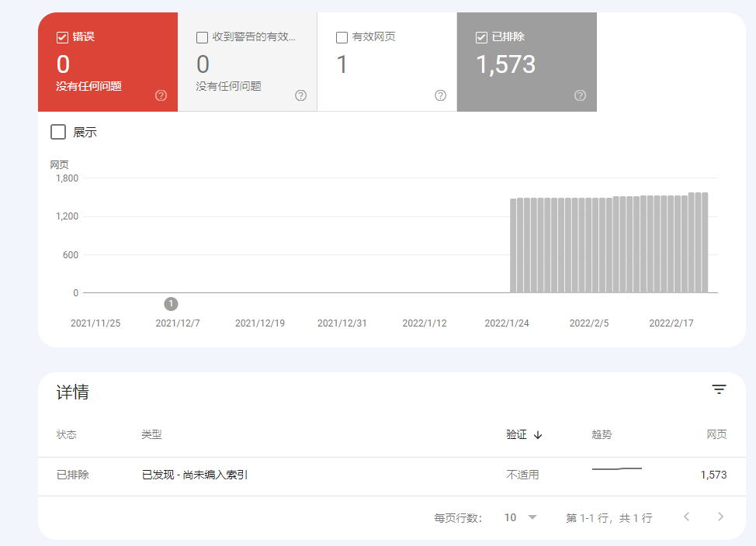Open help tooltip on the 有效网页 card
Screen dimensions: 756x546
click(x=439, y=95)
